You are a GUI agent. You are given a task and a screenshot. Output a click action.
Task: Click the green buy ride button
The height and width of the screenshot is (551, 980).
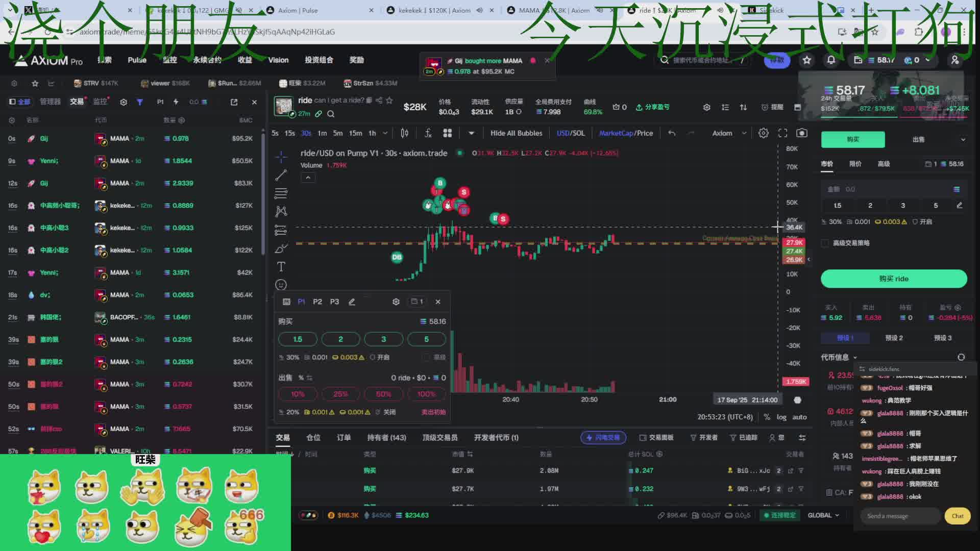[x=893, y=279]
